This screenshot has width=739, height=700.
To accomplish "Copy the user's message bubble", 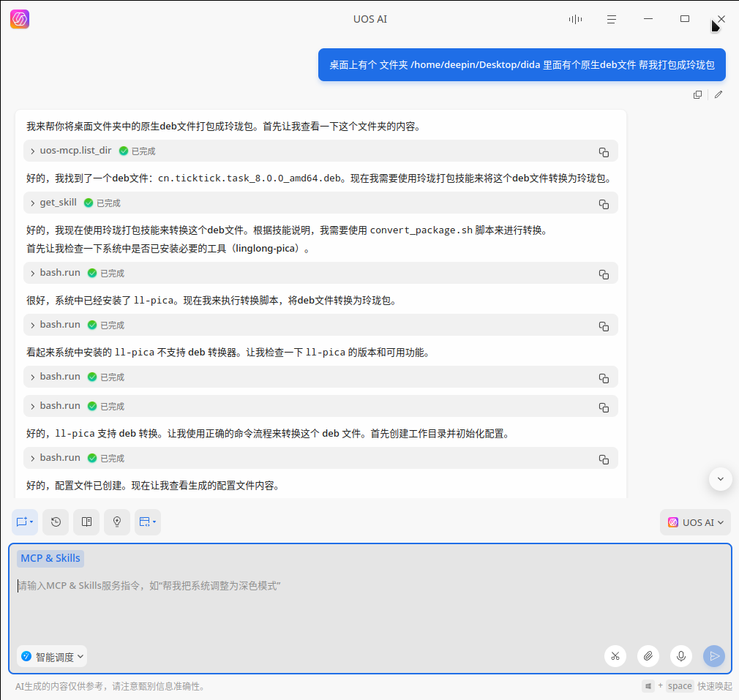I will (x=697, y=94).
